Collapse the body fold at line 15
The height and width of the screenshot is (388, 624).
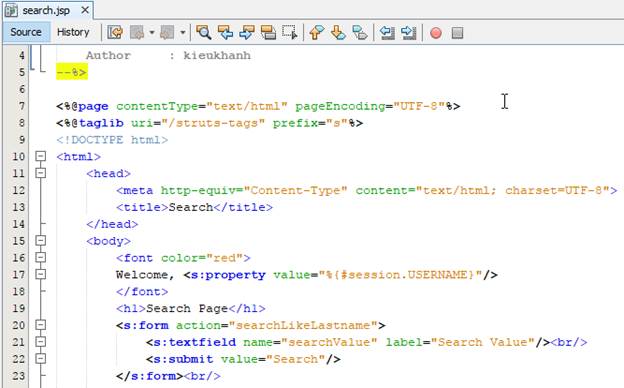pyautogui.click(x=40, y=240)
